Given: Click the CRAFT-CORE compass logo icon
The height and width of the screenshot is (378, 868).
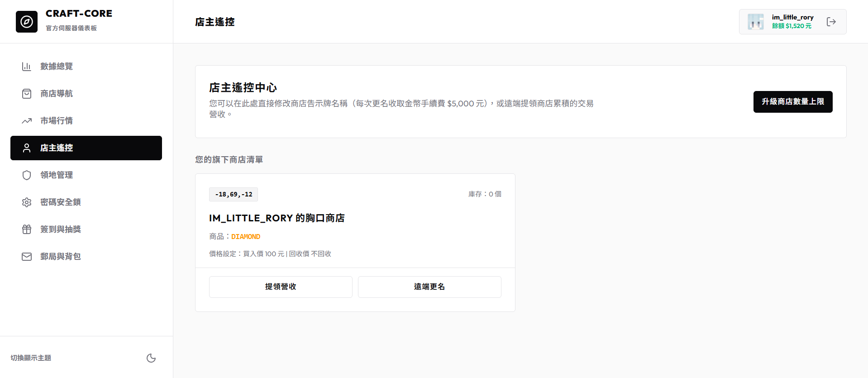Looking at the screenshot, I should coord(27,22).
